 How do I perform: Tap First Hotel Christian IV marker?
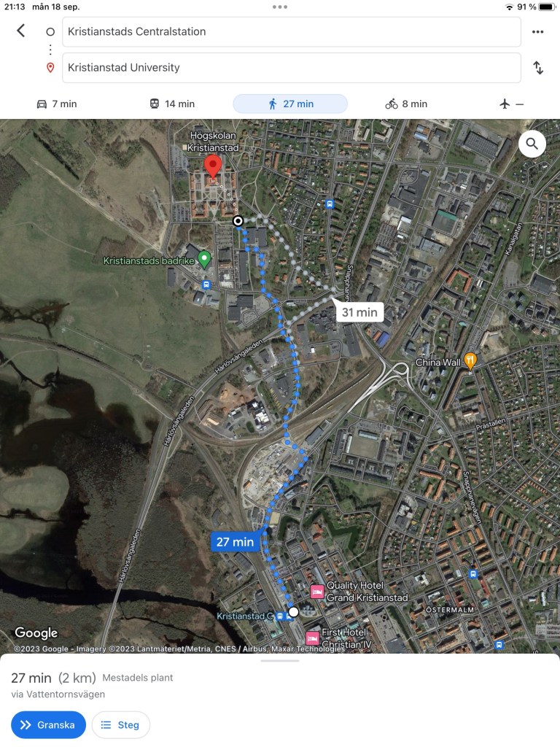click(312, 638)
